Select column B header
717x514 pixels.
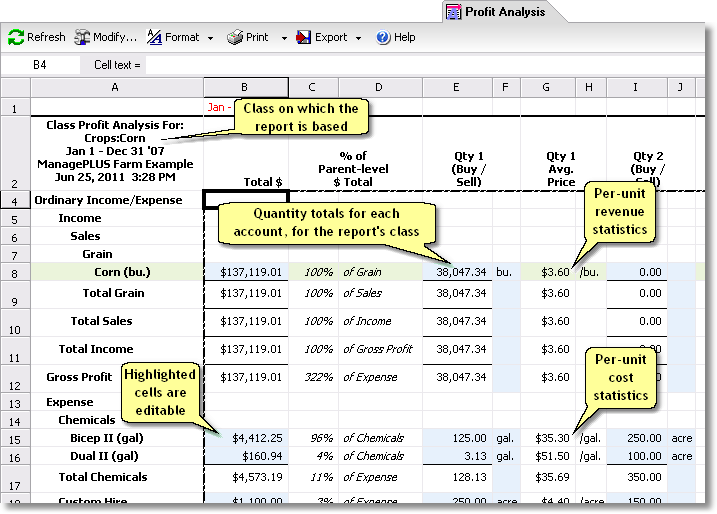245,88
